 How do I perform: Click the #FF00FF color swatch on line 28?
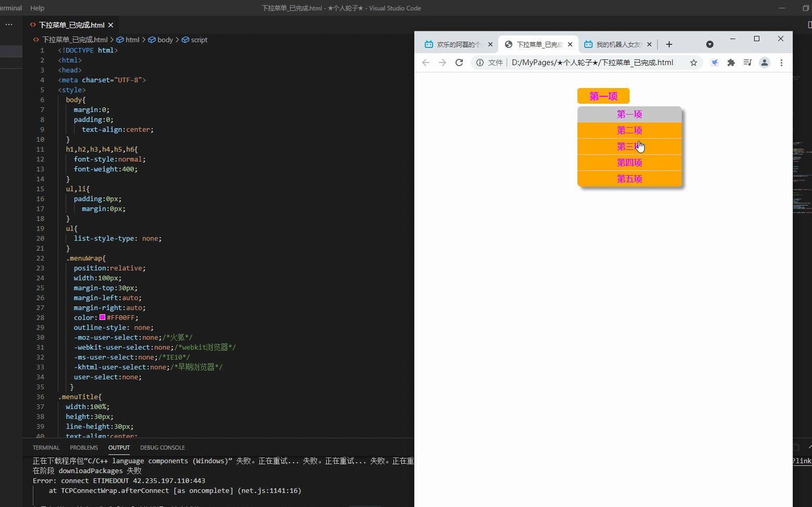[x=103, y=317]
